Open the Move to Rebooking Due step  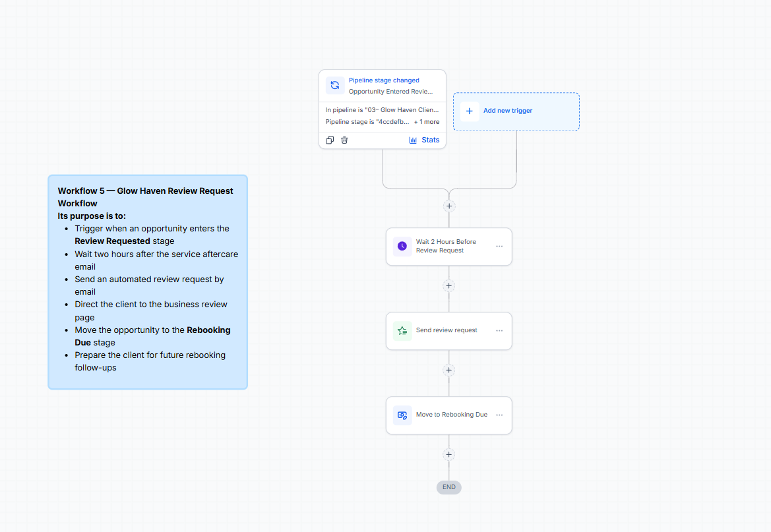449,415
